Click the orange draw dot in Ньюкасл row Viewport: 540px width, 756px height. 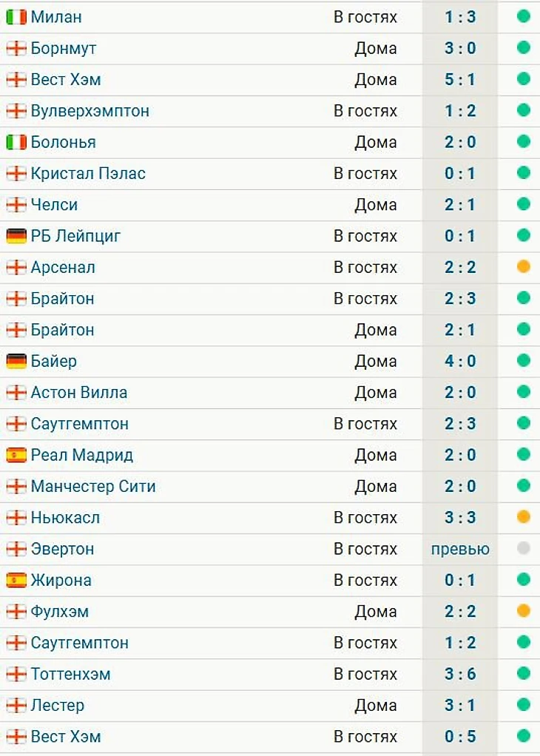click(x=524, y=518)
